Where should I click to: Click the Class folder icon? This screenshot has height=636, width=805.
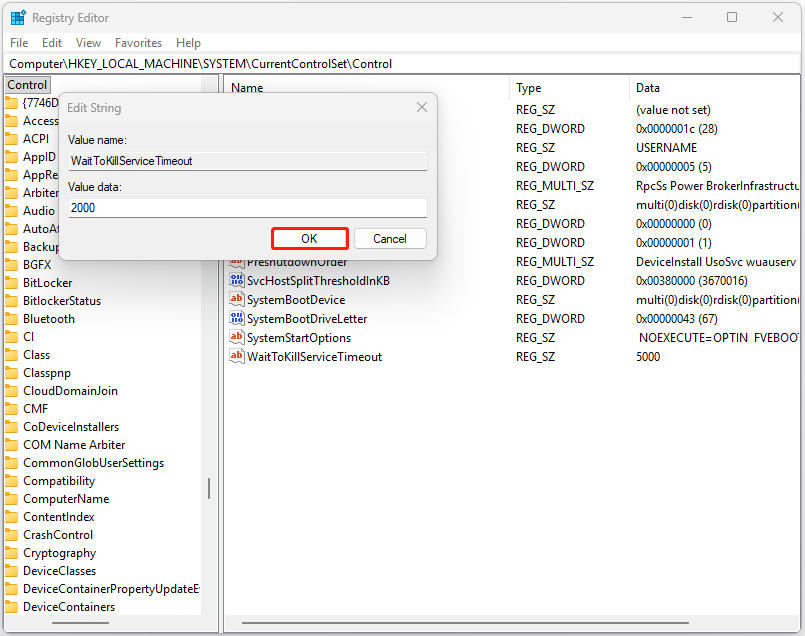(x=11, y=355)
